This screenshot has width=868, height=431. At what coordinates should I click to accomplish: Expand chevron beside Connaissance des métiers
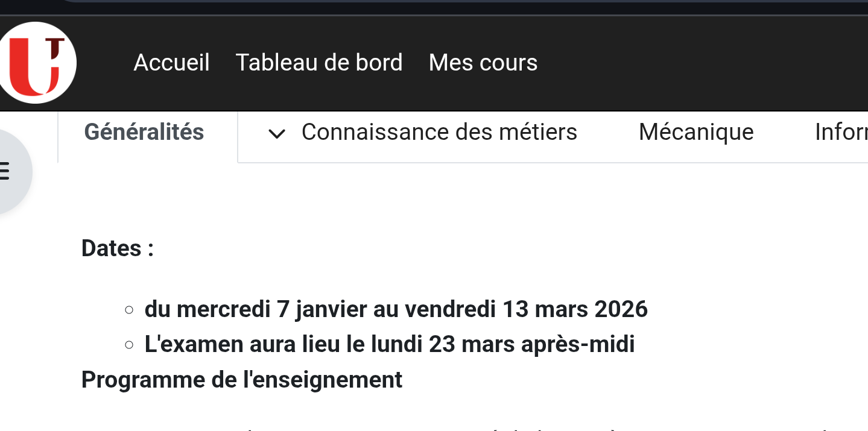click(x=277, y=134)
